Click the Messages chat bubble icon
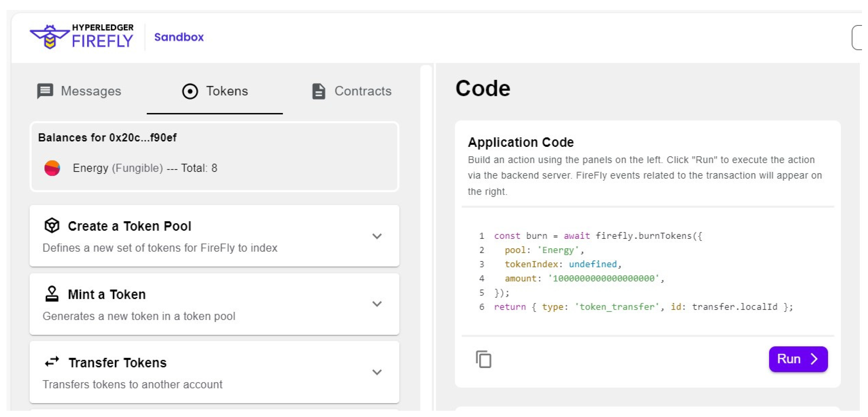 [x=45, y=91]
